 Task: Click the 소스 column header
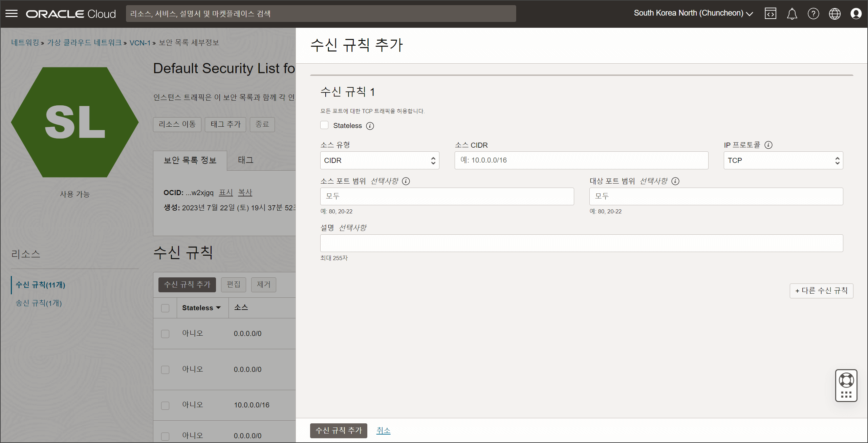[x=241, y=308]
